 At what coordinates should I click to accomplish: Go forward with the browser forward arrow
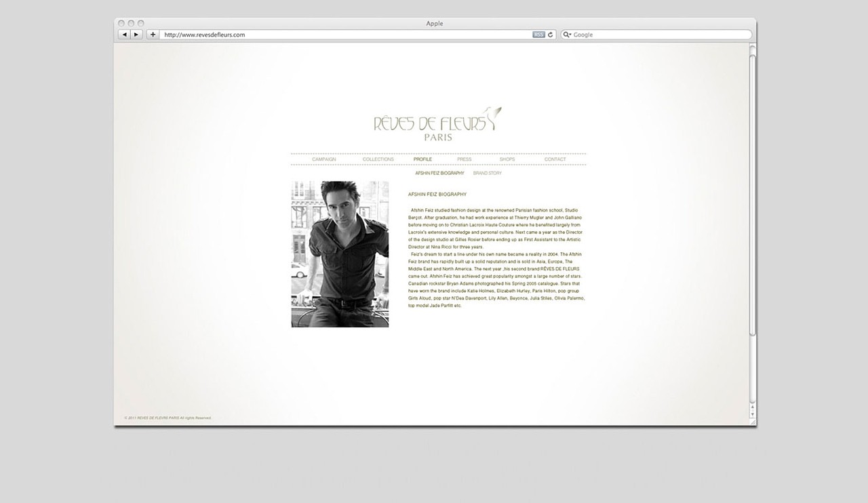[136, 35]
